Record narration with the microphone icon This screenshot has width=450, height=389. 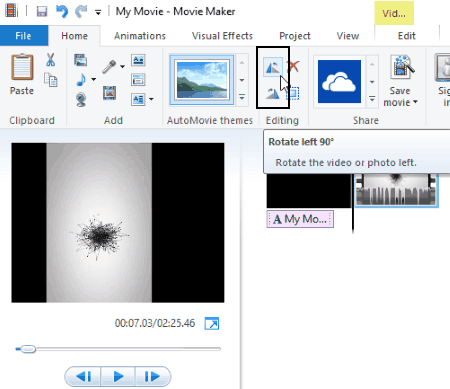pos(109,67)
